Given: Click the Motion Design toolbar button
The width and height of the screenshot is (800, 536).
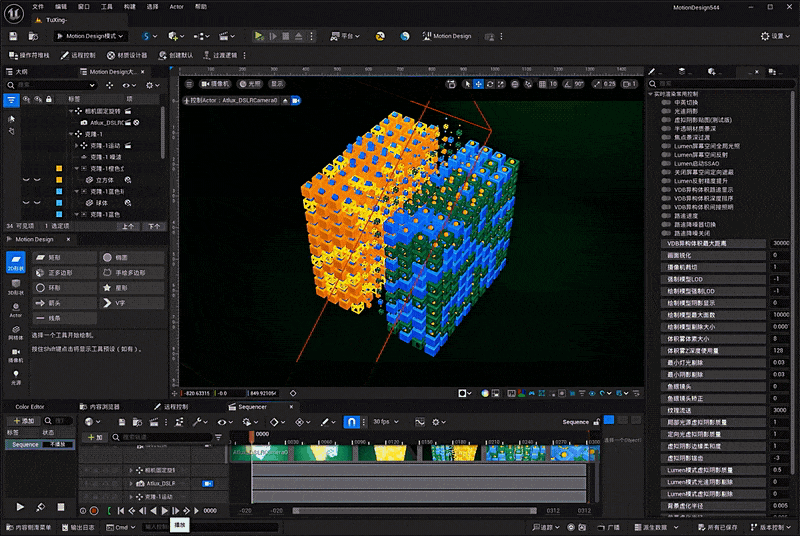Looking at the screenshot, I should [447, 36].
